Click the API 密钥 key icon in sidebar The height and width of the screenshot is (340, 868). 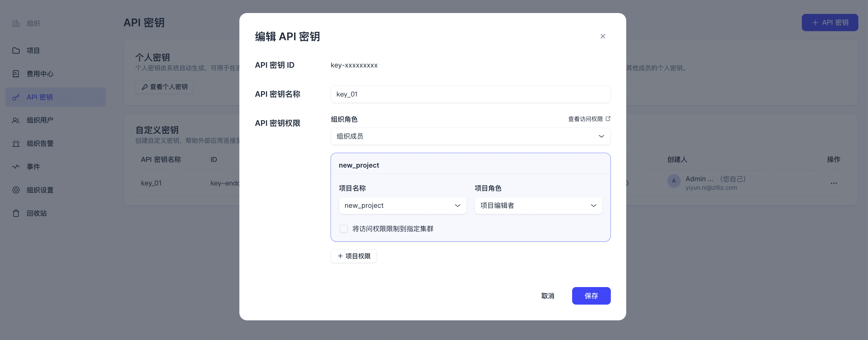point(16,97)
